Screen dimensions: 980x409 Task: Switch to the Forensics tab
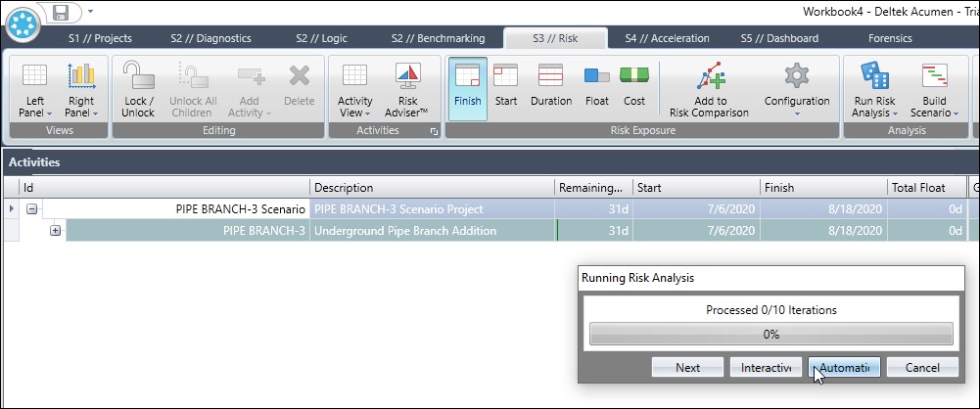[890, 38]
